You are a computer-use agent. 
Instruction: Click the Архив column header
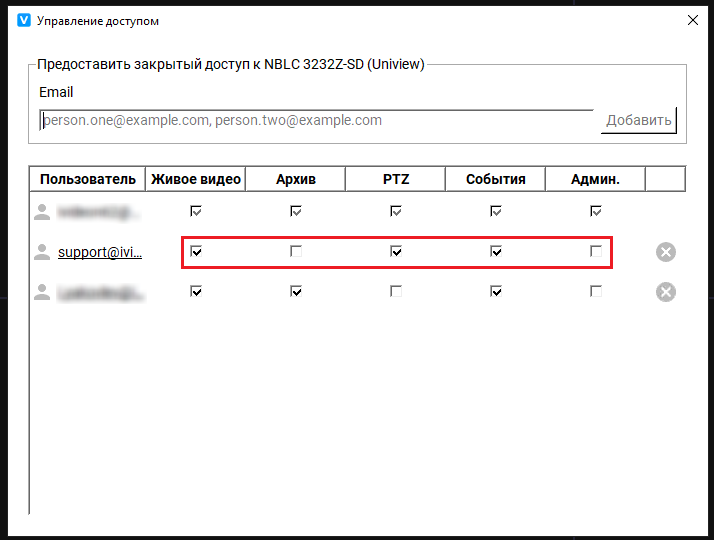tap(296, 179)
